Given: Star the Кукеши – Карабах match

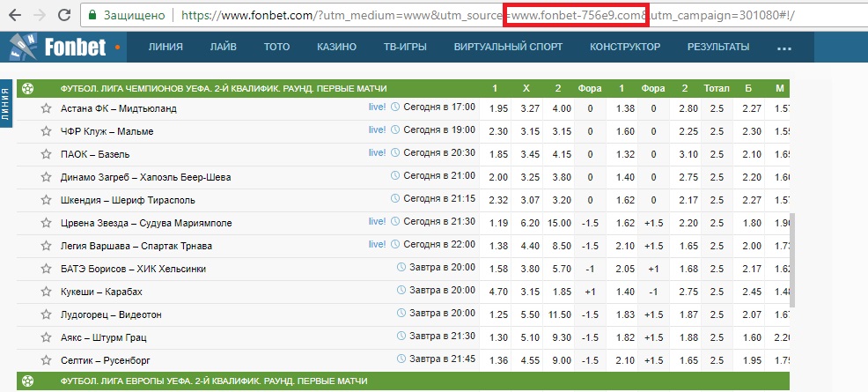Looking at the screenshot, I should point(46,292).
